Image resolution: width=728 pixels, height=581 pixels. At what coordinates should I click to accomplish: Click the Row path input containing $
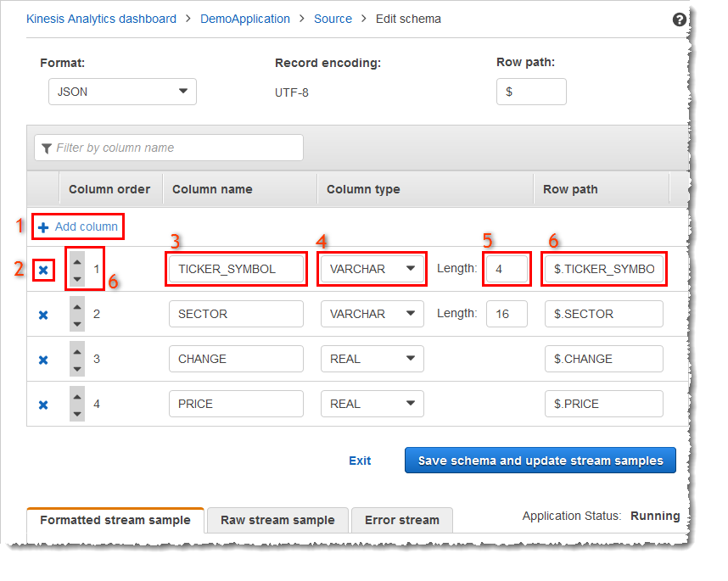(x=531, y=92)
